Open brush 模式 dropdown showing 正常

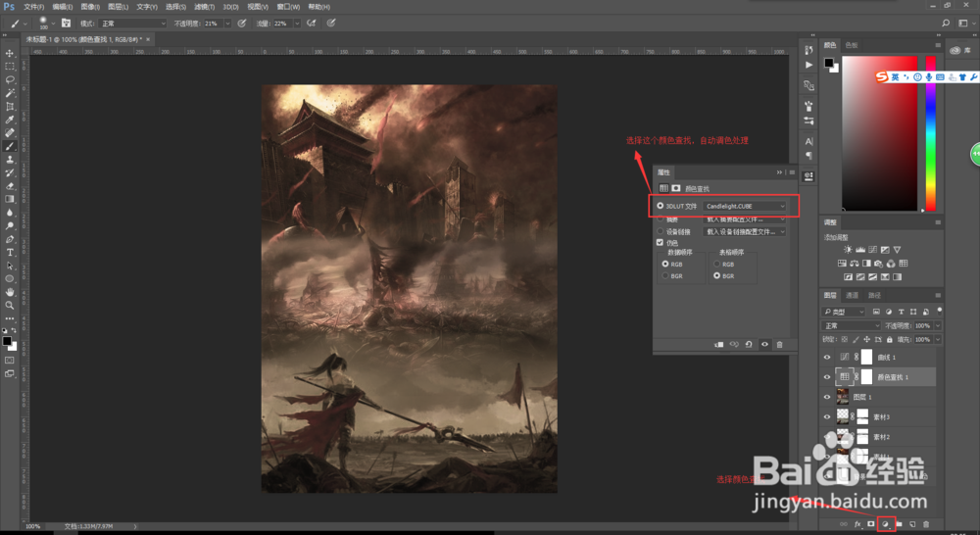pos(133,24)
